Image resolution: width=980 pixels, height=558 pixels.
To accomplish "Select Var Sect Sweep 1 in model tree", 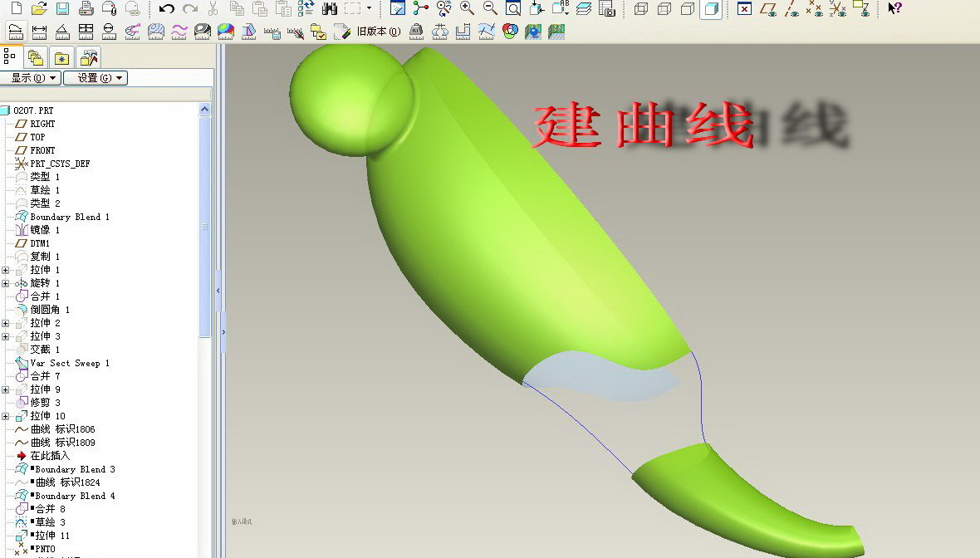I will click(70, 363).
